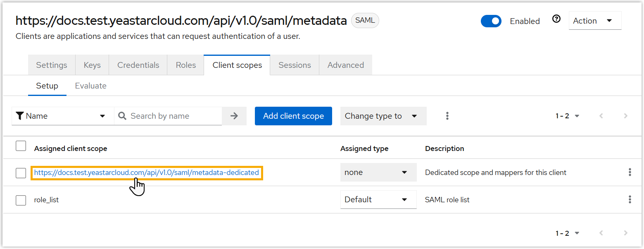Open kebab menu for role_list row
644x249 pixels.
(630, 200)
